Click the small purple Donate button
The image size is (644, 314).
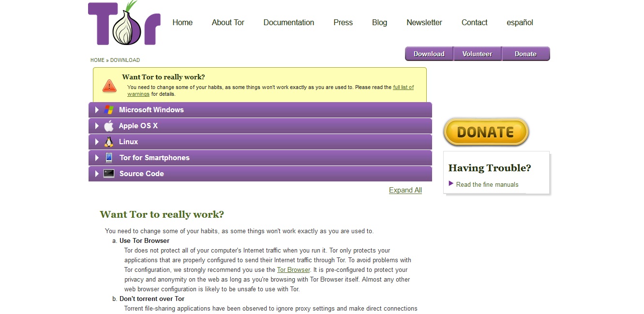tap(525, 54)
